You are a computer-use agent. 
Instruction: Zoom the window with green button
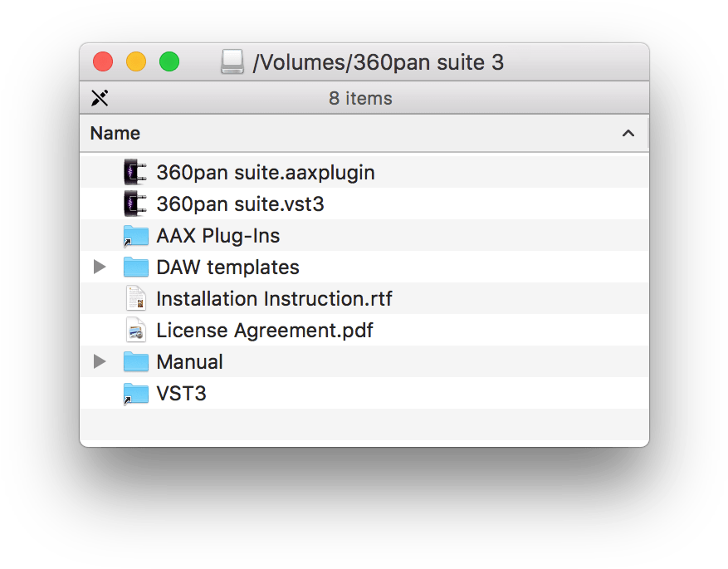click(x=169, y=61)
